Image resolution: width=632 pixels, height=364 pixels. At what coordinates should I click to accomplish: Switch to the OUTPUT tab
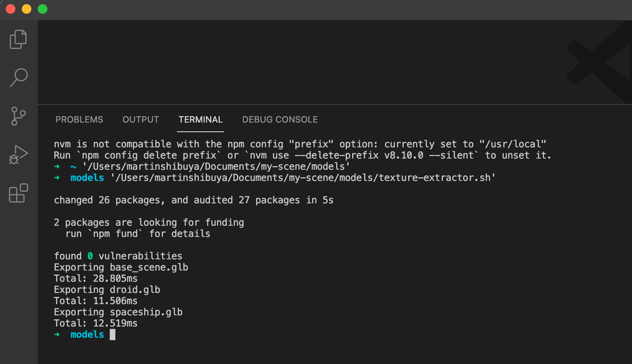[x=141, y=119]
